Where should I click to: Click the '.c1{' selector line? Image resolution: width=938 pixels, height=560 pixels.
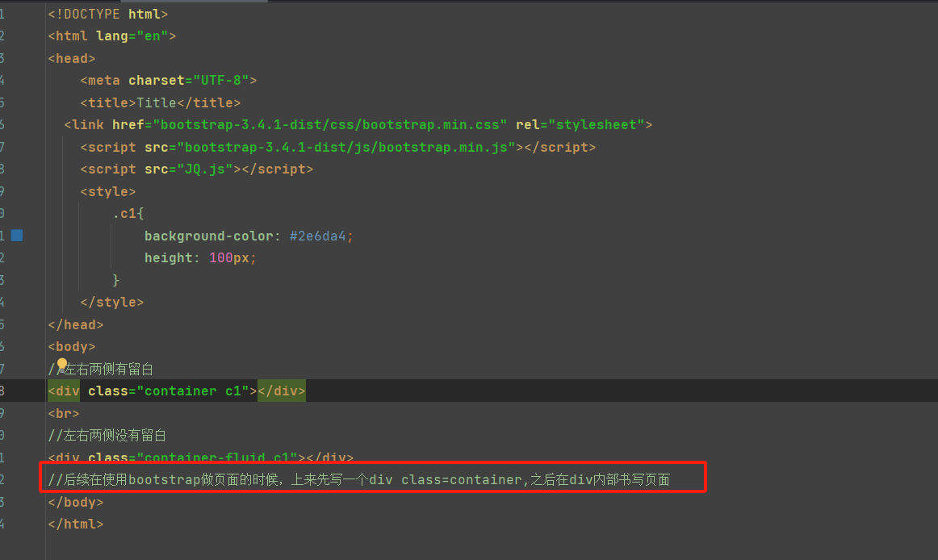coord(128,214)
